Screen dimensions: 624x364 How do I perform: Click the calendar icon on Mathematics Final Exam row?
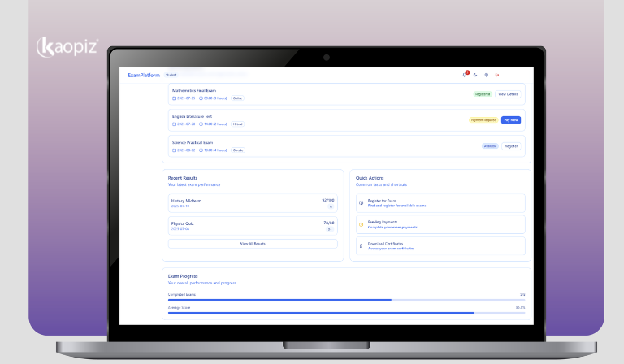tap(174, 98)
